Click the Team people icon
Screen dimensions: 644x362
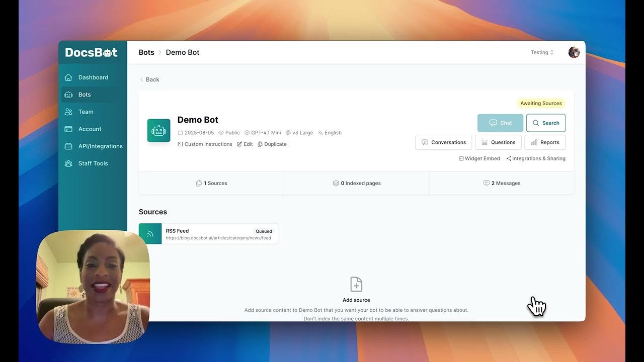click(68, 112)
